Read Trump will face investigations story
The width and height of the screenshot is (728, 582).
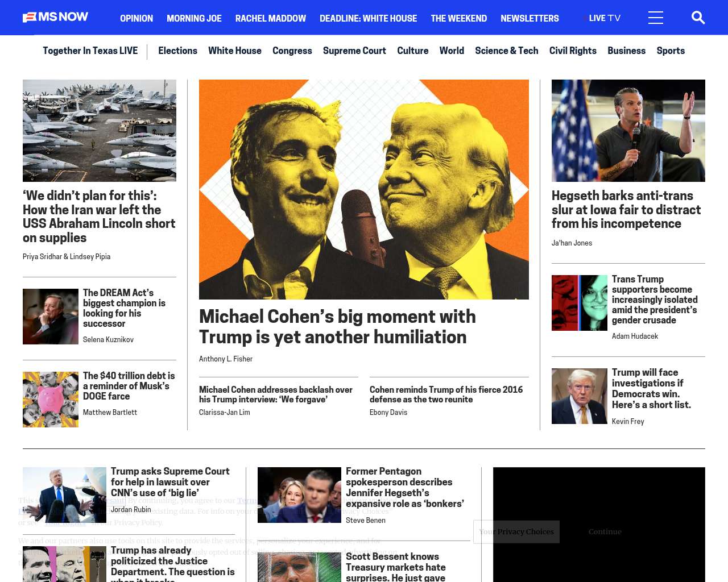coord(652,389)
